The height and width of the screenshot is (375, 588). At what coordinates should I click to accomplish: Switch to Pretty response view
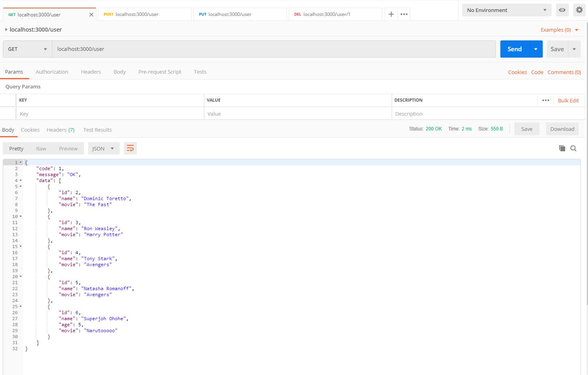[x=16, y=148]
